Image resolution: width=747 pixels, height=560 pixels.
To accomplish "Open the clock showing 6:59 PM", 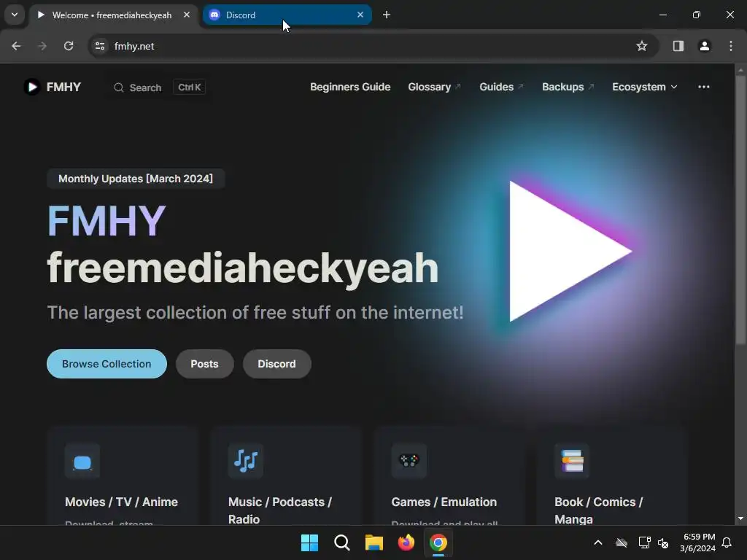I will (x=698, y=542).
